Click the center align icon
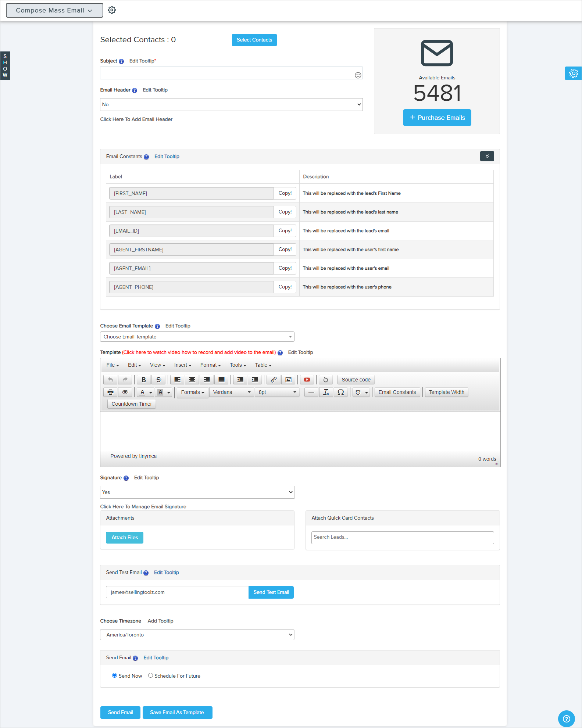Viewport: 582px width, 728px height. pos(192,380)
